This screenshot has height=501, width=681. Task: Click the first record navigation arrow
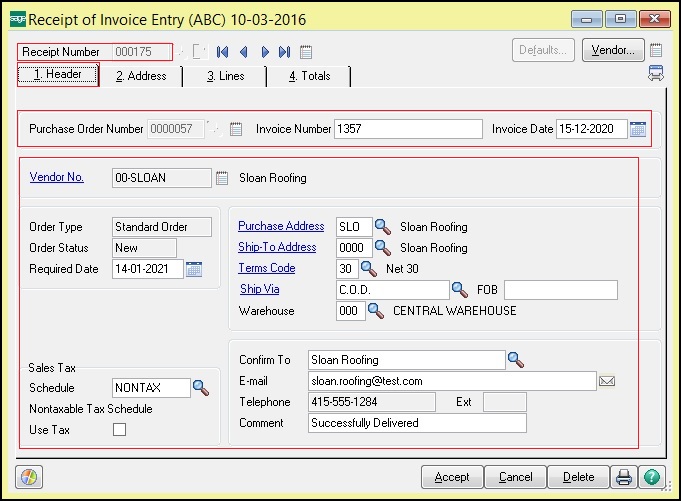point(222,52)
